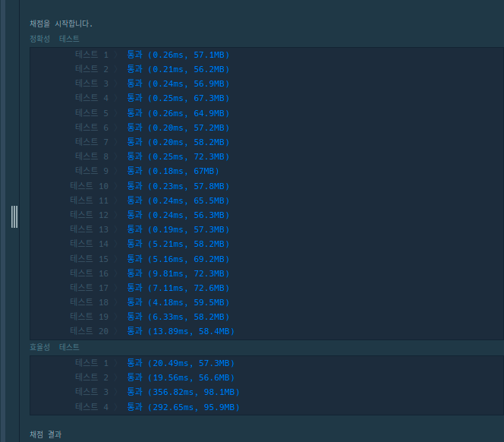The image size is (504, 442).
Task: Click accuracy test 11 result 0.24ms, 65.5MB
Action: 178,200
